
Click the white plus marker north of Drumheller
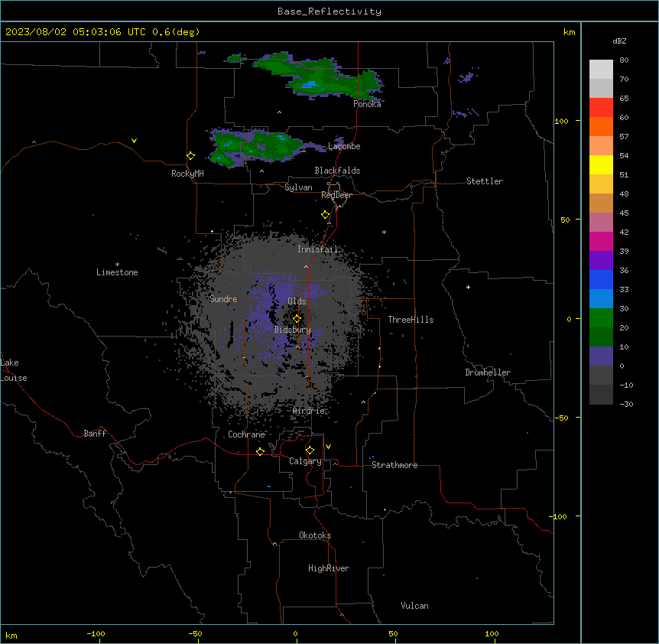(x=468, y=287)
